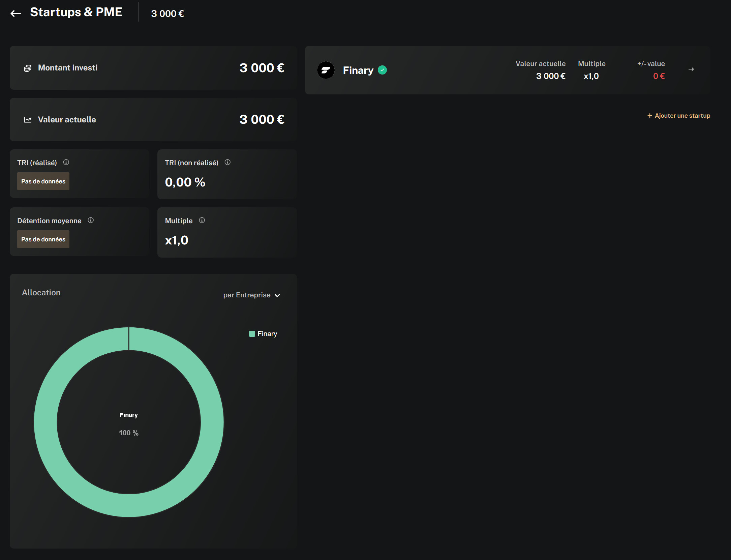Click the Multiple column header in Finary row
This screenshot has width=731, height=560.
tap(591, 64)
